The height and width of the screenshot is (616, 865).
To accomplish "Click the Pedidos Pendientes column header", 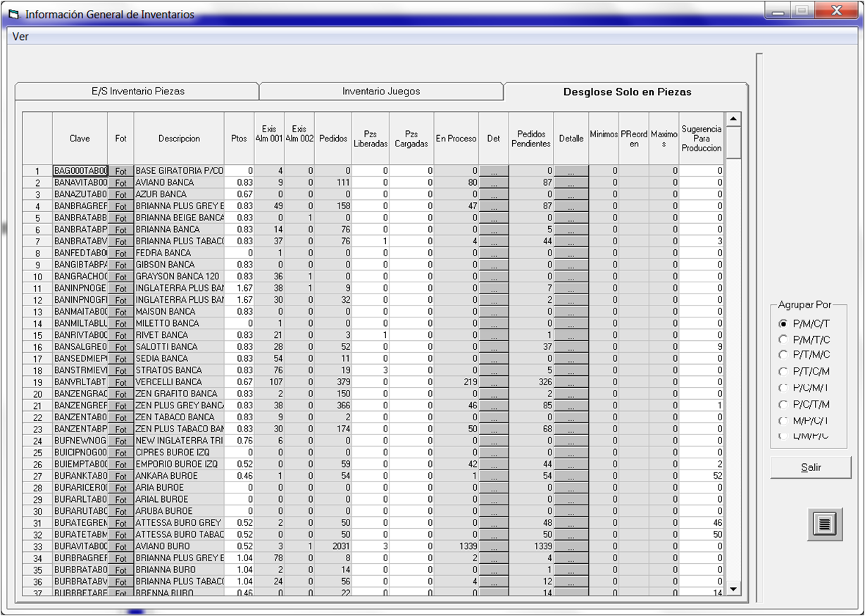I will [532, 139].
